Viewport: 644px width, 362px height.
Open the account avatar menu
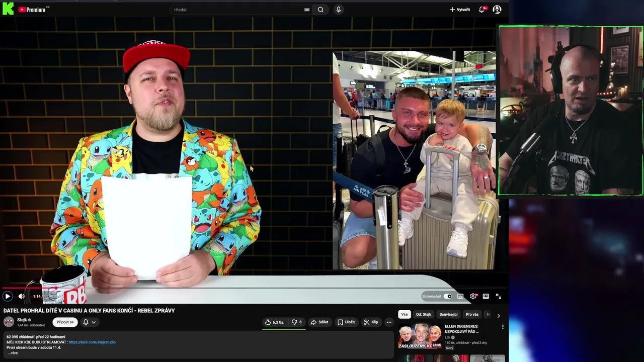point(497,10)
